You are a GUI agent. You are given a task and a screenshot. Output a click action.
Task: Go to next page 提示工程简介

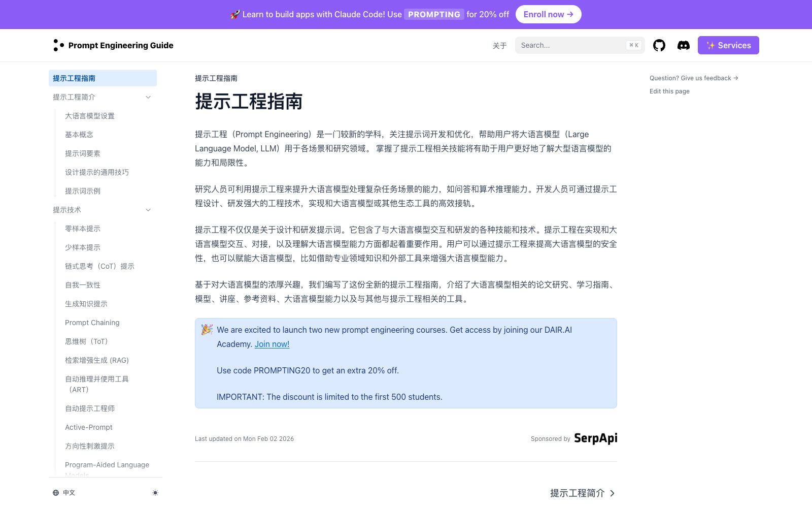pos(583,493)
